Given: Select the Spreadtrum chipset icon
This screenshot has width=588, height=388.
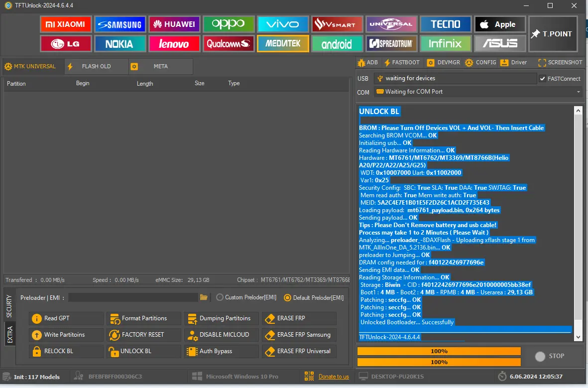Looking at the screenshot, I should point(391,44).
